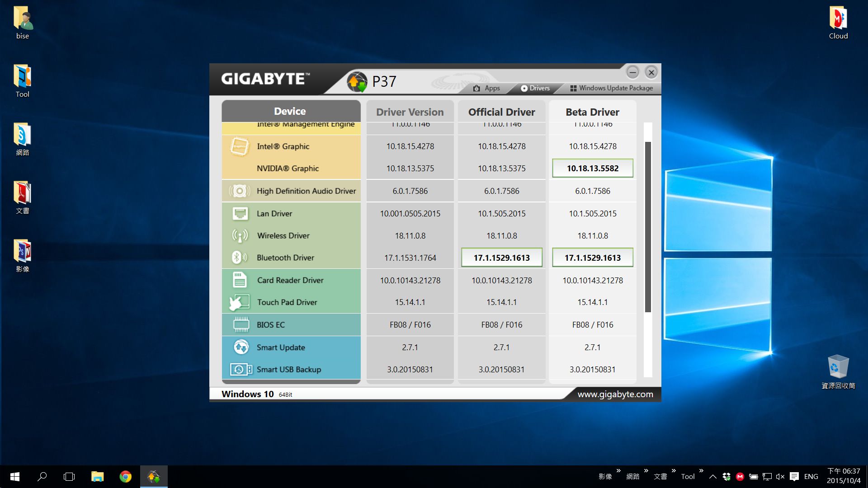Viewport: 868px width, 488px height.
Task: Open the 文書 desktop folder
Action: (23, 197)
